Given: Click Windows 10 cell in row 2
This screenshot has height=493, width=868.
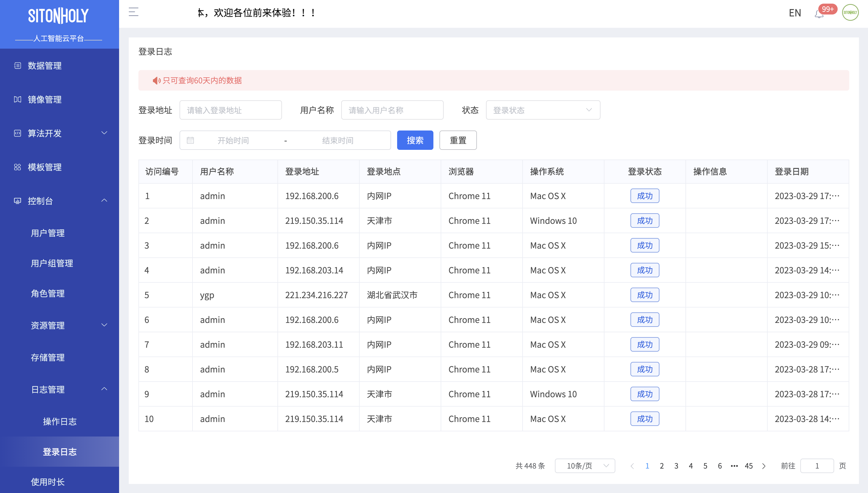Looking at the screenshot, I should click(x=563, y=221).
